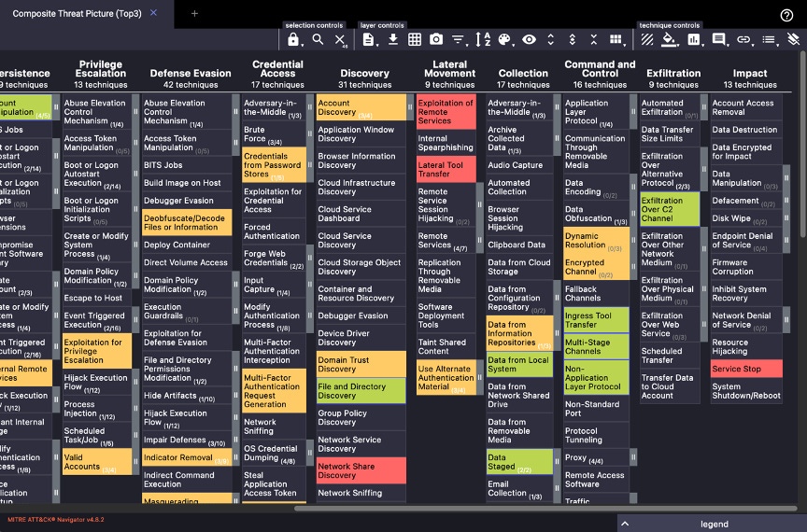The height and width of the screenshot is (532, 807).
Task: Expand the legend panel
Action: 713,524
